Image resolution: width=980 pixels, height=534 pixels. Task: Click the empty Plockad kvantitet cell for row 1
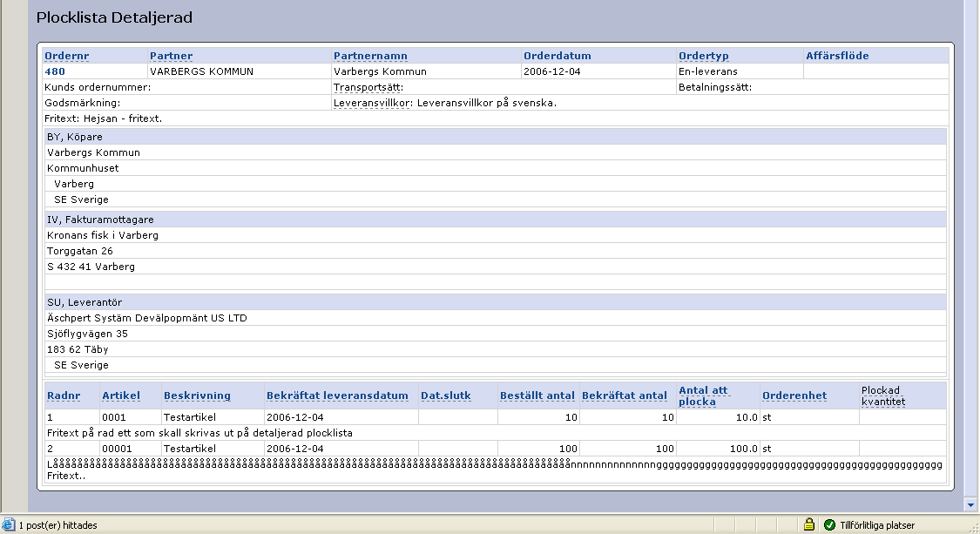point(902,417)
